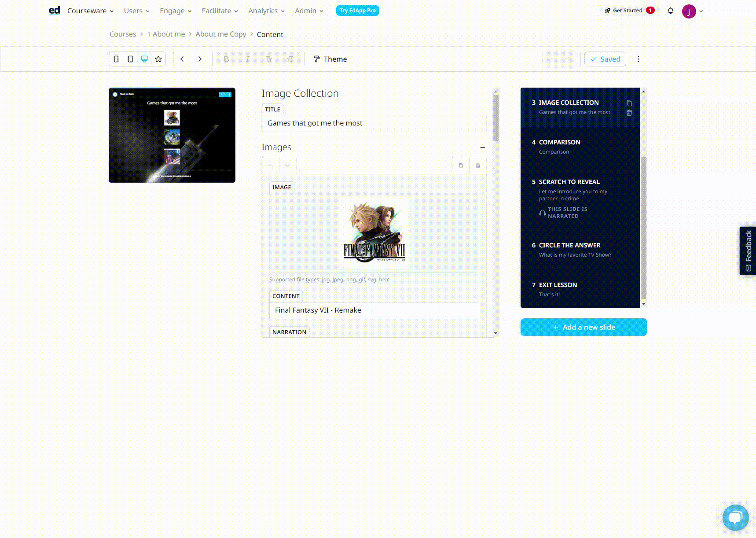The width and height of the screenshot is (756, 538).
Task: Click the Narration label
Action: click(289, 332)
